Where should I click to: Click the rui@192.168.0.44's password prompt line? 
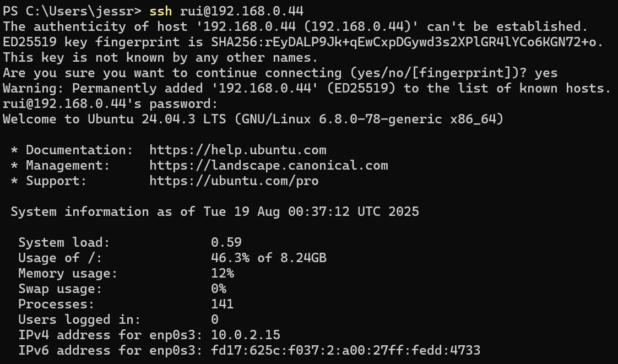pyautogui.click(x=110, y=104)
